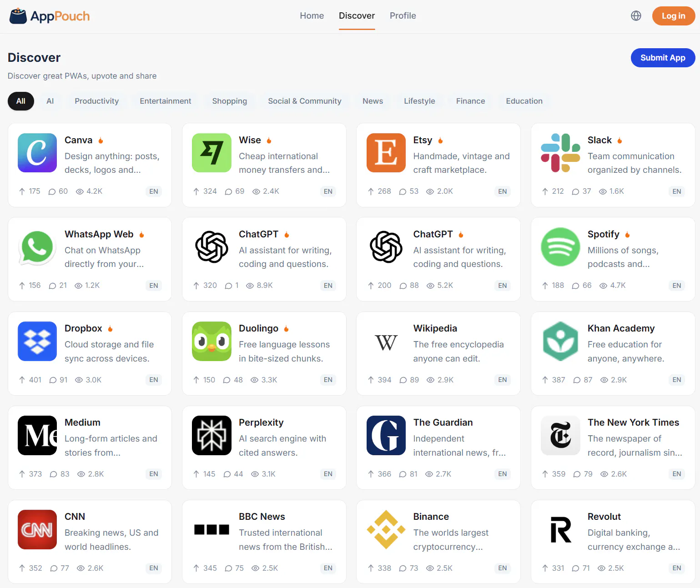Filter by the Lifestyle category
700x588 pixels.
point(420,101)
